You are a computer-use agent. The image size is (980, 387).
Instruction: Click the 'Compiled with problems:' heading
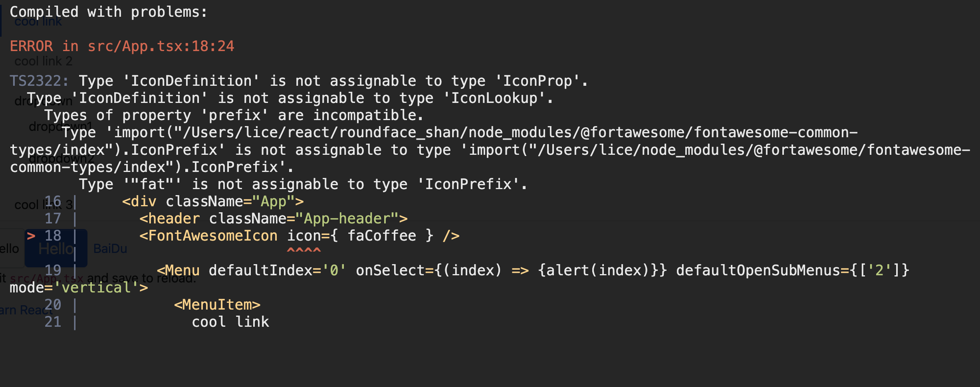[x=108, y=12]
